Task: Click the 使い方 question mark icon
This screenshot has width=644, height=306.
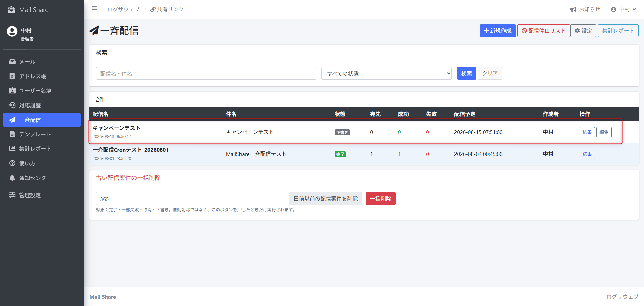Action: coord(12,163)
